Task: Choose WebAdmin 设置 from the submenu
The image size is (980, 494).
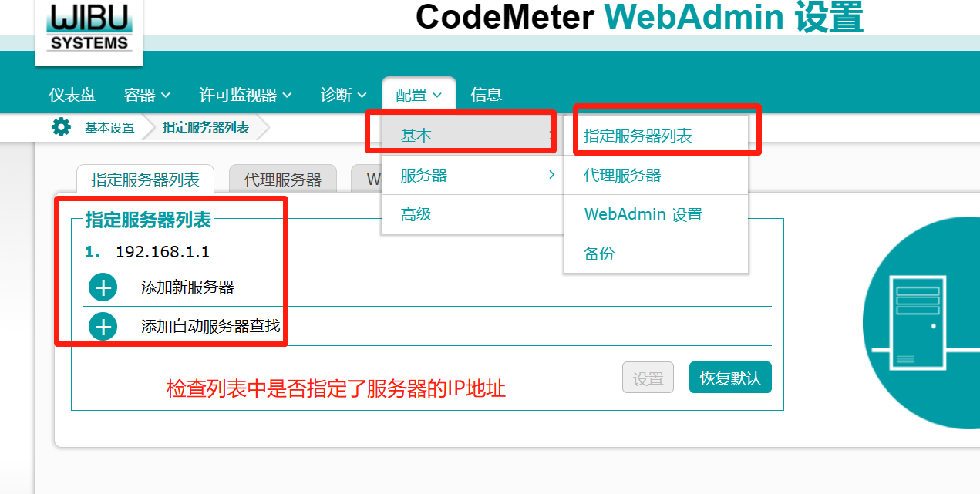Action: tap(656, 214)
